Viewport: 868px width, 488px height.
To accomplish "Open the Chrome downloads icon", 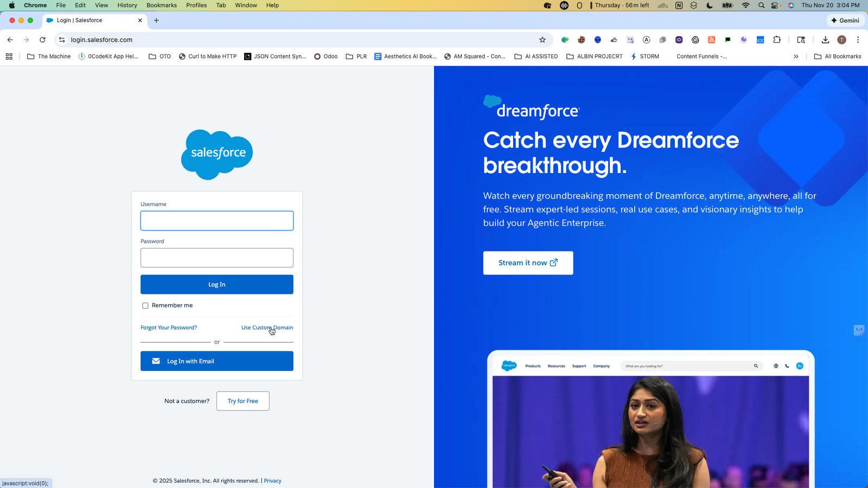I will coord(825,40).
